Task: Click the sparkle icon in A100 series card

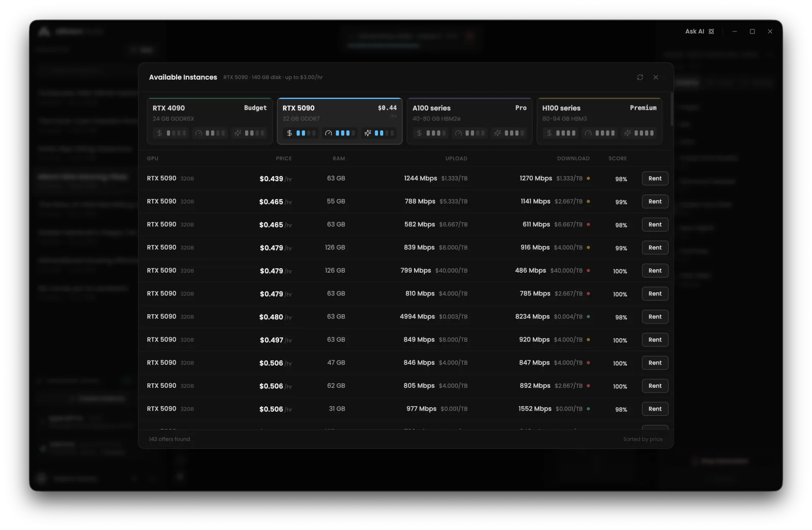Action: pyautogui.click(x=497, y=133)
